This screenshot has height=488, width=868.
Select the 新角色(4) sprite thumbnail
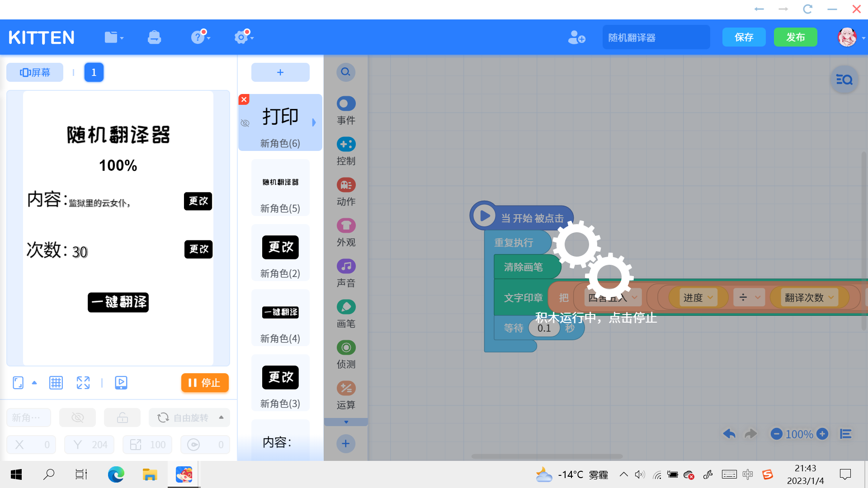pos(280,318)
